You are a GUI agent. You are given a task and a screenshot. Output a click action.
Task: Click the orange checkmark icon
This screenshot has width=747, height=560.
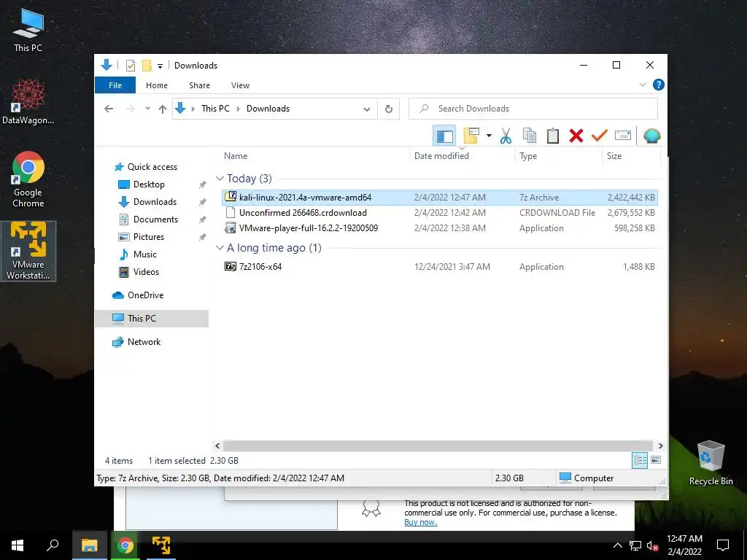point(600,136)
